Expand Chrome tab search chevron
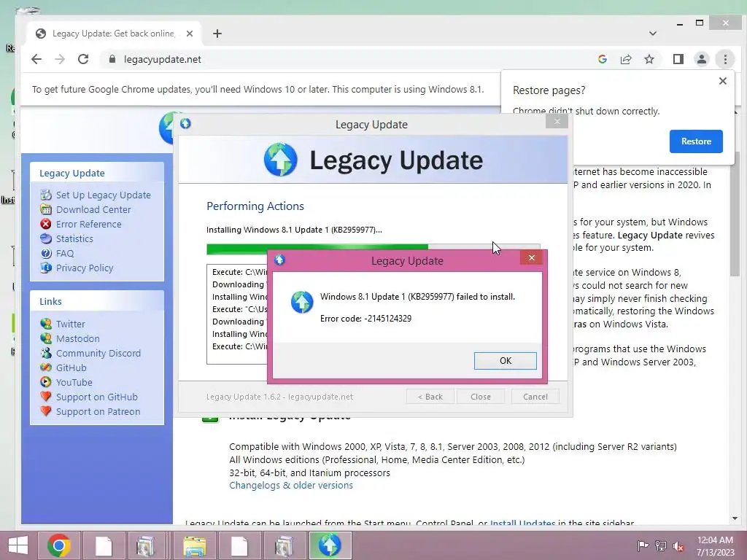This screenshot has height=560, width=747. click(653, 34)
